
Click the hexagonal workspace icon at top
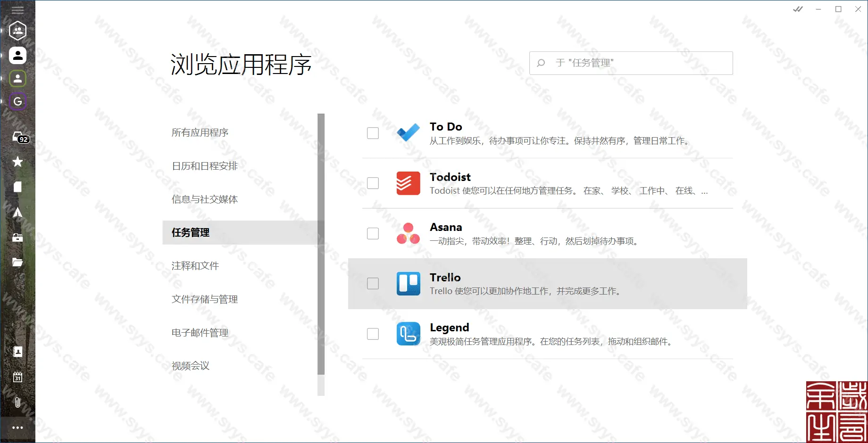click(17, 31)
